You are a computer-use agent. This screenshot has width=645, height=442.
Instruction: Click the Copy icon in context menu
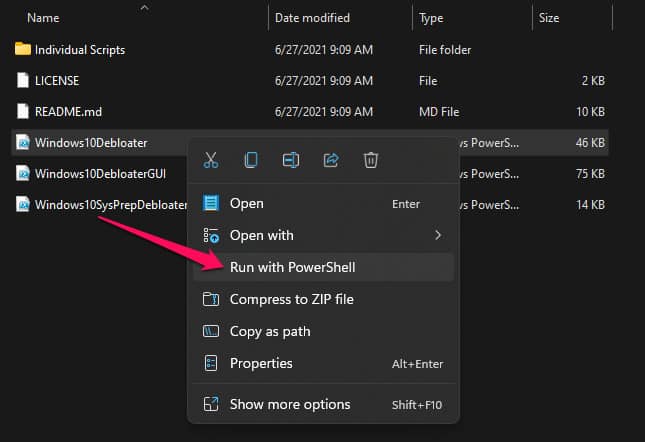[x=251, y=160]
